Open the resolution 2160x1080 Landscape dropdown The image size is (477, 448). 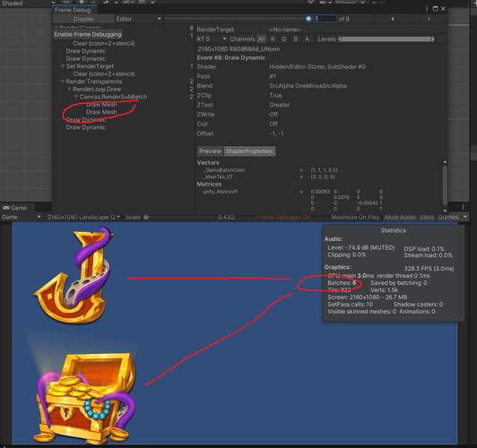[83, 217]
